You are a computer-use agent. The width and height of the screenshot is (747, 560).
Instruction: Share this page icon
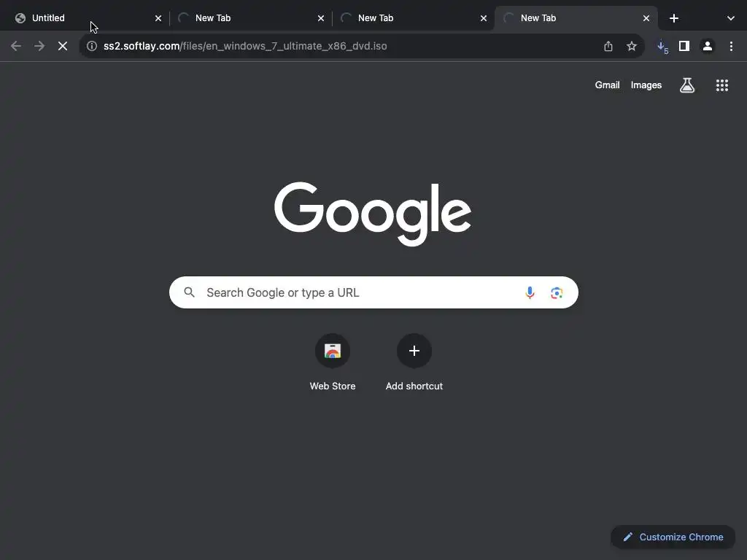click(x=608, y=46)
